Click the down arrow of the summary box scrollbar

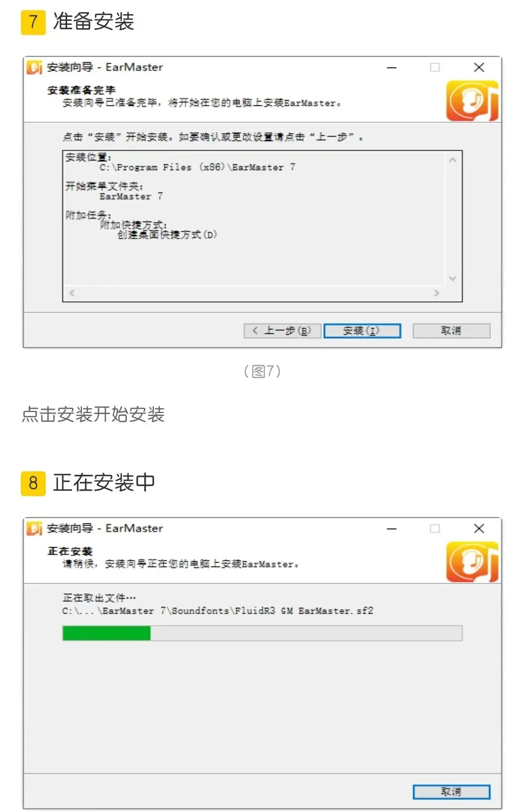click(x=453, y=278)
